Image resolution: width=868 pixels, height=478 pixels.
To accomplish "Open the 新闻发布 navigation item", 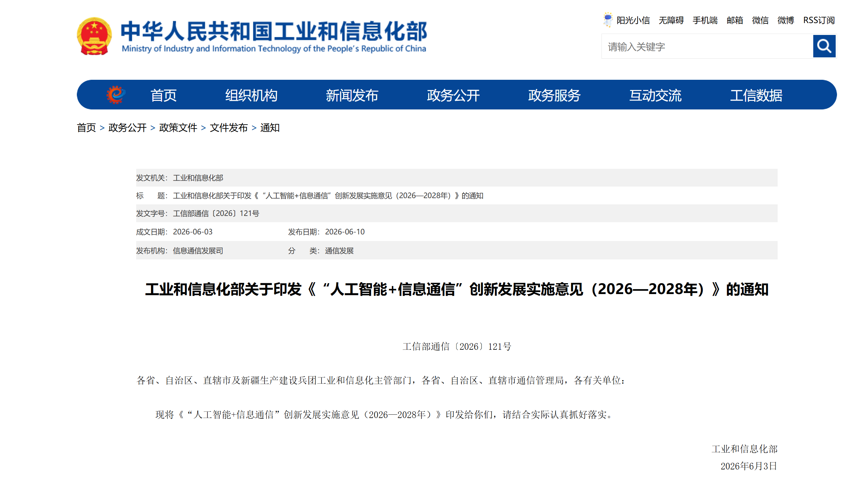I will (352, 95).
